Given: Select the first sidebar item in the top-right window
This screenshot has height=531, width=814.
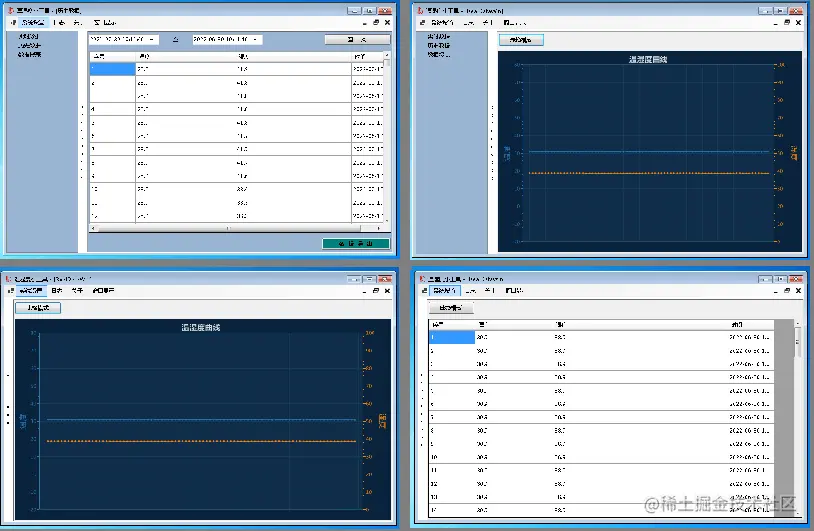Looking at the screenshot, I should click(x=439, y=36).
